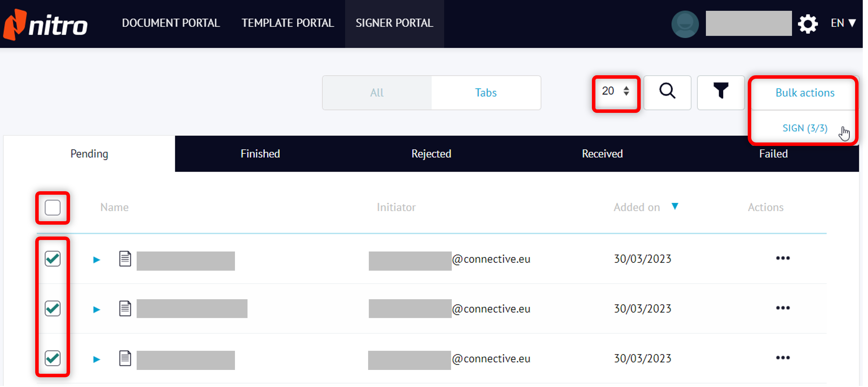Switch to the Finished tab
Image resolution: width=868 pixels, height=387 pixels.
(x=260, y=154)
